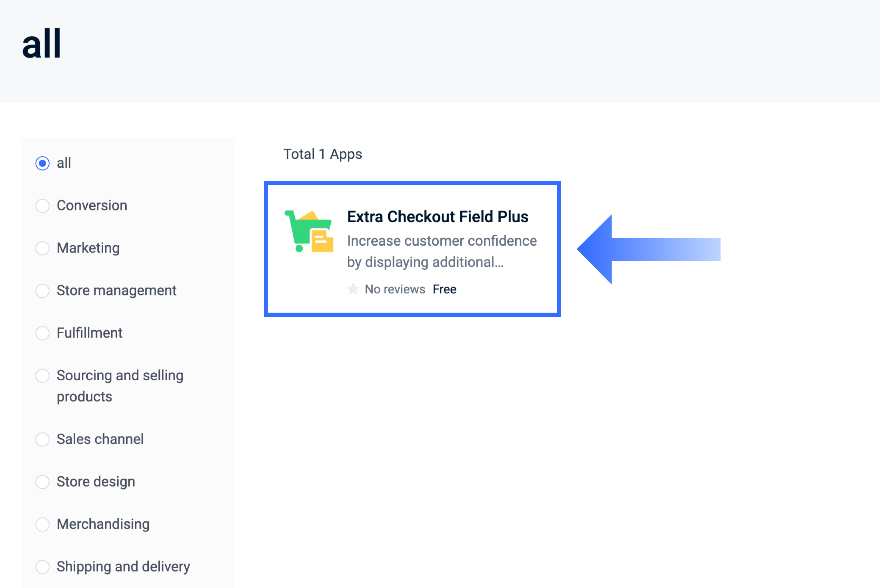Select the Shipping and delivery radio button

click(42, 567)
